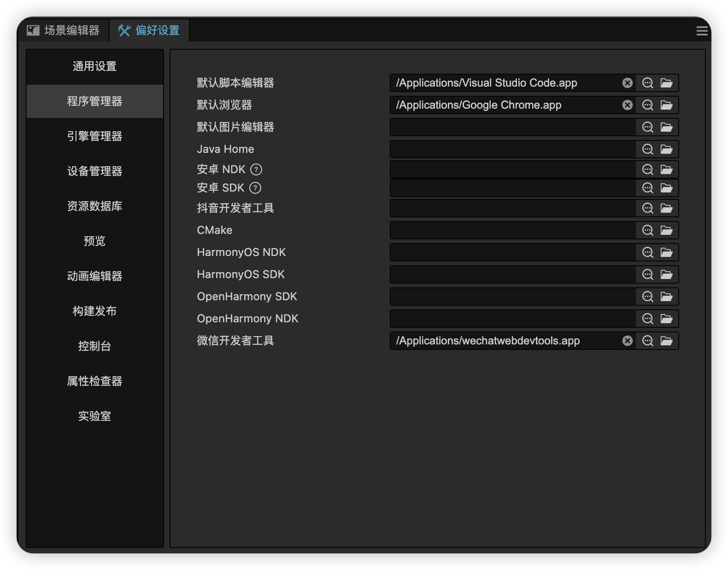Viewport: 728px width, 570px height.
Task: Click search icon for Java Home row
Action: [x=647, y=149]
